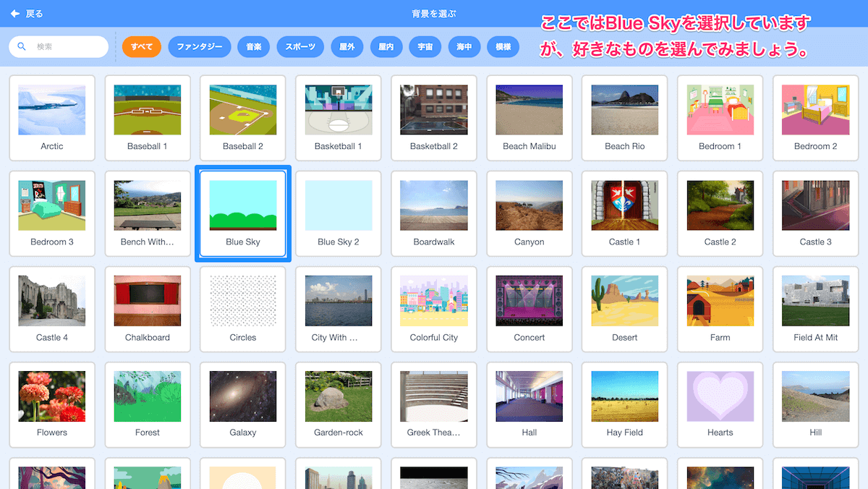The width and height of the screenshot is (868, 489).
Task: Open the Flowers backdrop
Action: [x=52, y=404]
